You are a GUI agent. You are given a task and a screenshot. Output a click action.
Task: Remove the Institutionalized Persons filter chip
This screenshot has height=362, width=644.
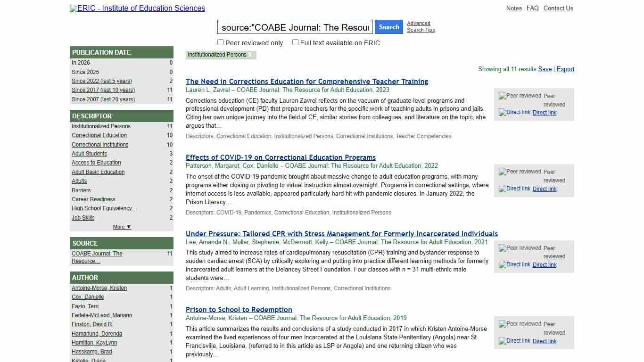251,55
